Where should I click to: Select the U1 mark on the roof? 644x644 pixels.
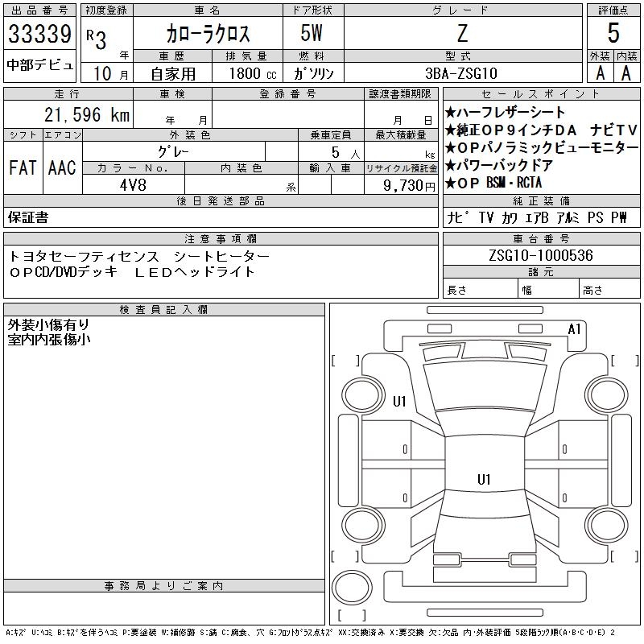point(484,479)
